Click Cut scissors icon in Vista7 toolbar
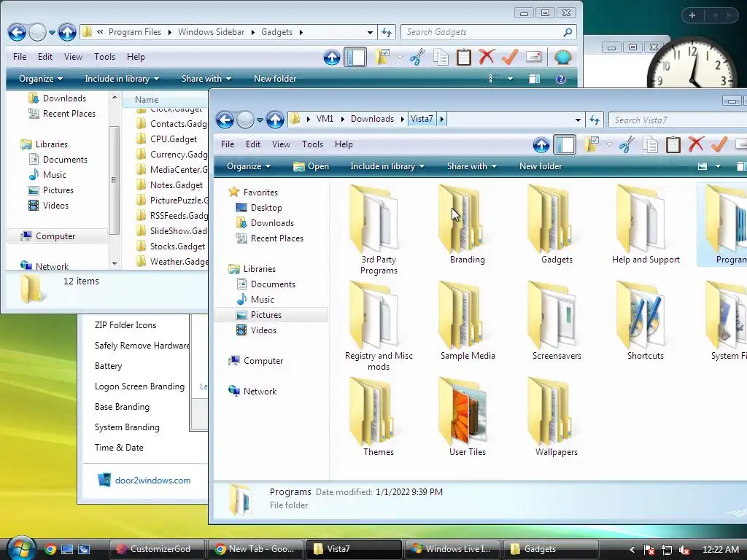The image size is (747, 560). point(627,144)
